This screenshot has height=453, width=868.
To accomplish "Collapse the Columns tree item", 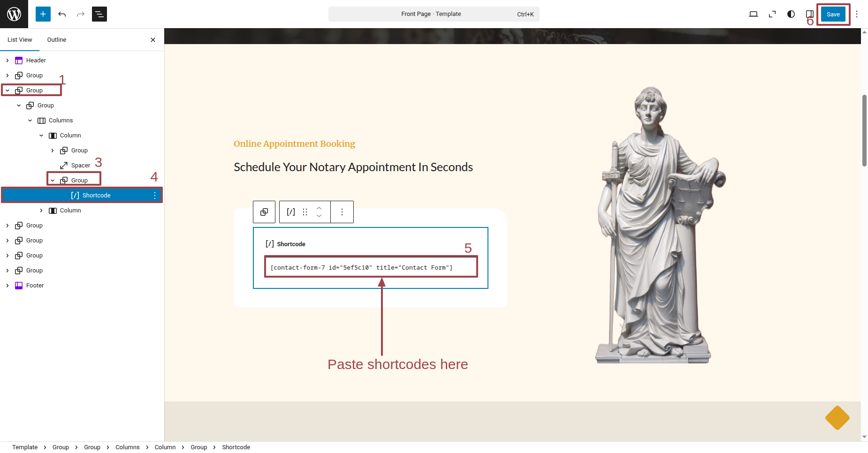I will tap(30, 121).
